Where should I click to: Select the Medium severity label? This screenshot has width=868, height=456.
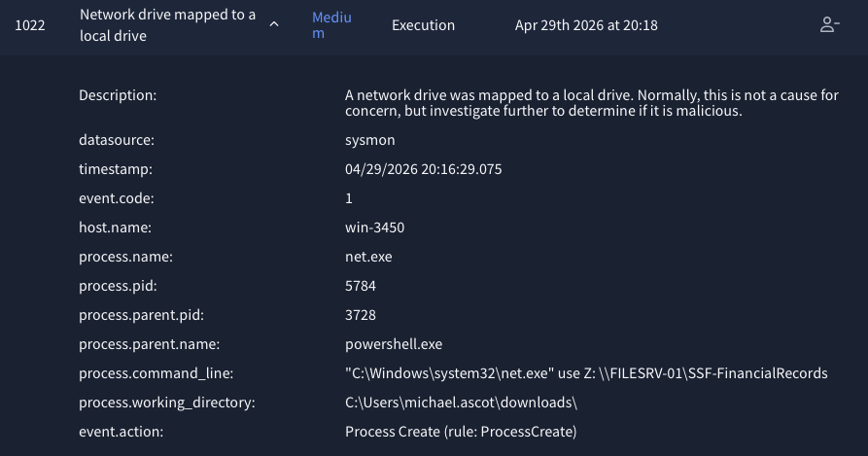331,25
